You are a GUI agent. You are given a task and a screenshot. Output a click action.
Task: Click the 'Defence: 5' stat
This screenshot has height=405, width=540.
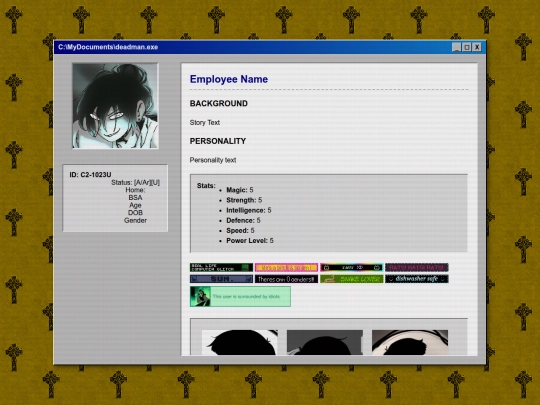click(x=243, y=220)
